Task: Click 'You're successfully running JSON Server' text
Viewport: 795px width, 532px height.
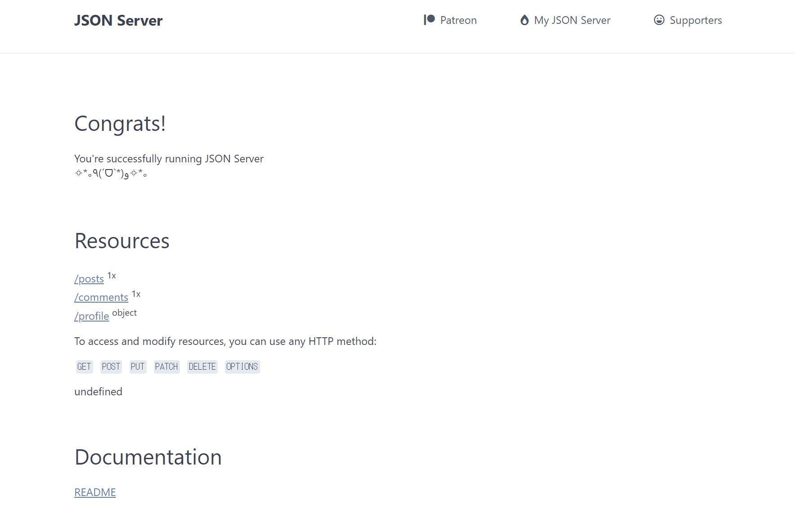Action: click(169, 159)
